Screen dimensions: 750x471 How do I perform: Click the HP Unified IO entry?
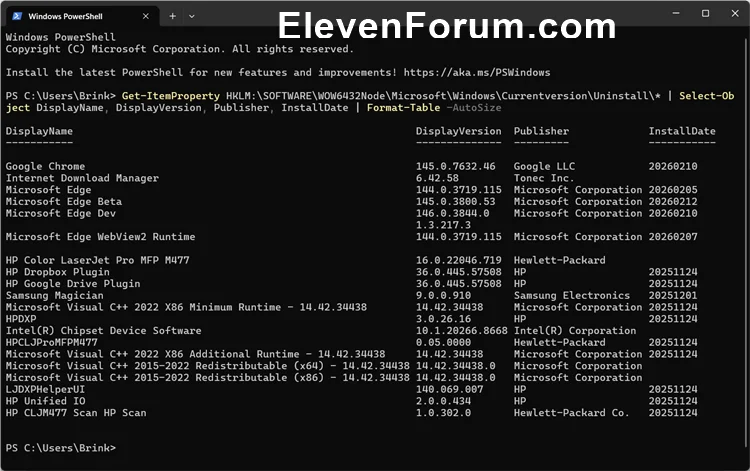(x=45, y=401)
